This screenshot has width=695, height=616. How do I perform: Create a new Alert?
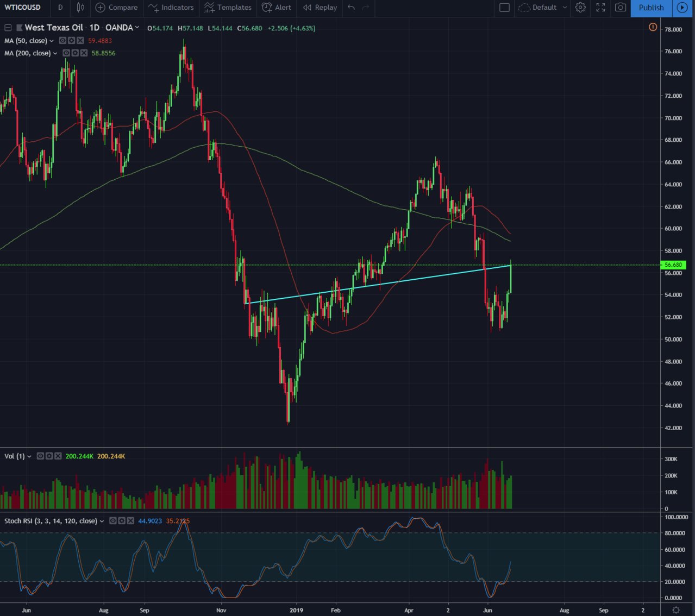coord(277,8)
